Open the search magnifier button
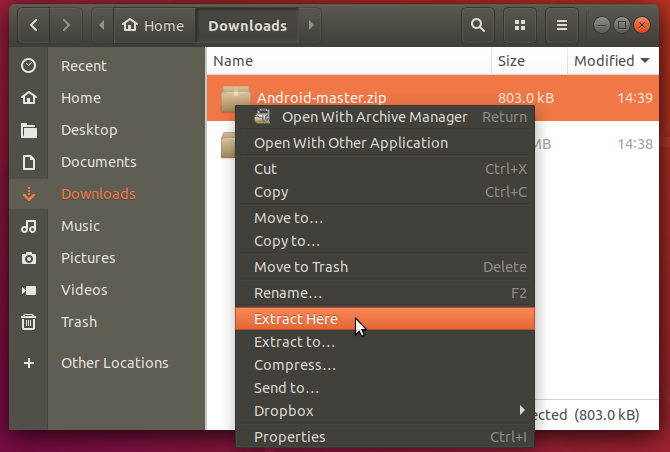The width and height of the screenshot is (670, 452). 478,25
